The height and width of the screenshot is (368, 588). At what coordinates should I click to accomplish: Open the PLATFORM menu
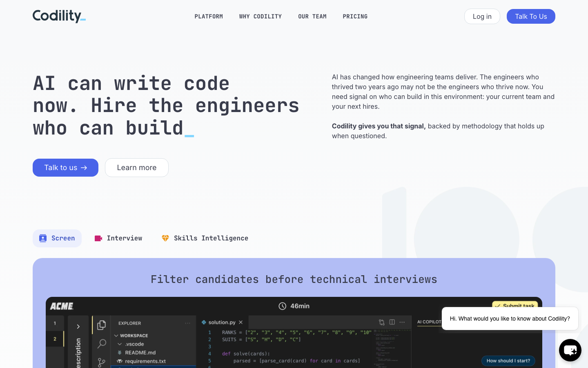coord(209,16)
